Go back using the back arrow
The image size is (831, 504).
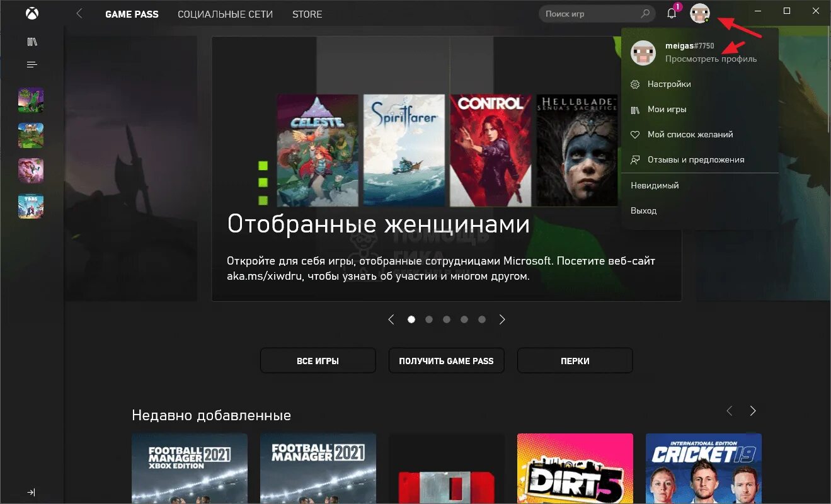tap(79, 13)
